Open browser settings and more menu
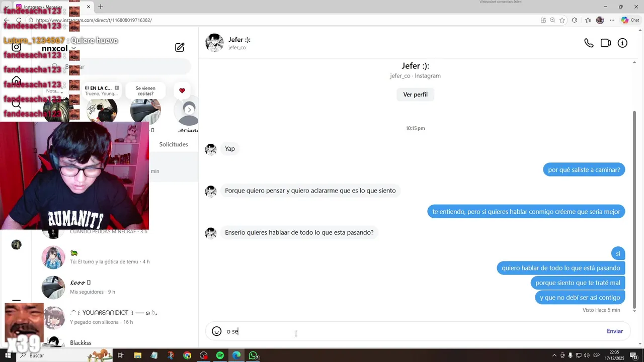The height and width of the screenshot is (362, 644). pos(612,20)
